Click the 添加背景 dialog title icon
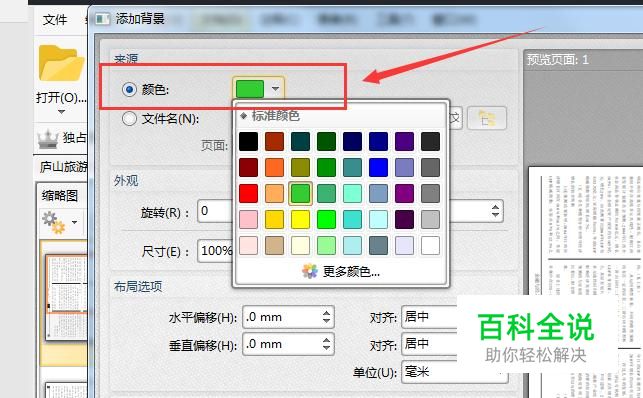The height and width of the screenshot is (398, 643). point(103,19)
